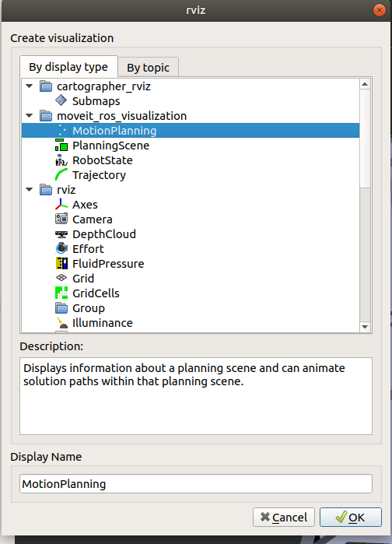Collapse the cartographer_rviz folder

click(30, 86)
